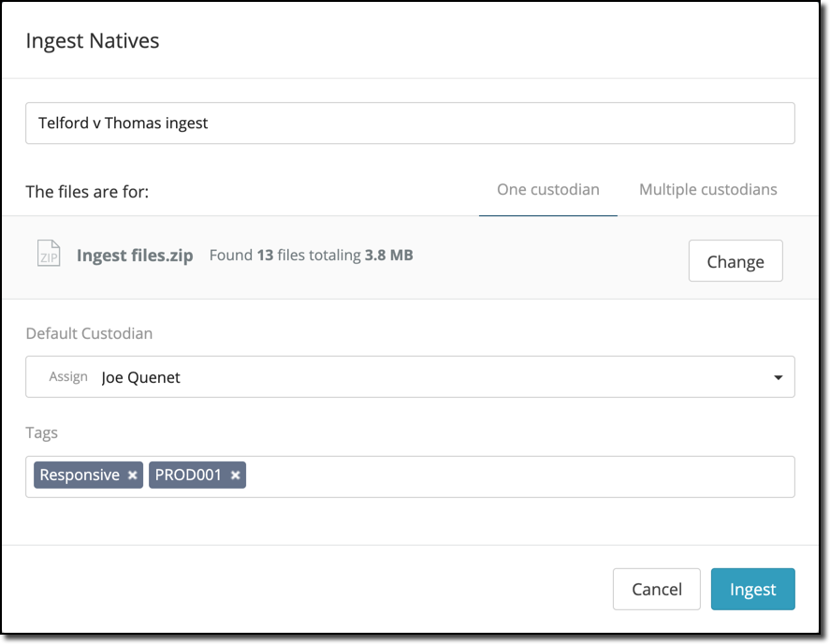This screenshot has width=830, height=644.
Task: Click the PROD001 tag label
Action: pyautogui.click(x=188, y=476)
